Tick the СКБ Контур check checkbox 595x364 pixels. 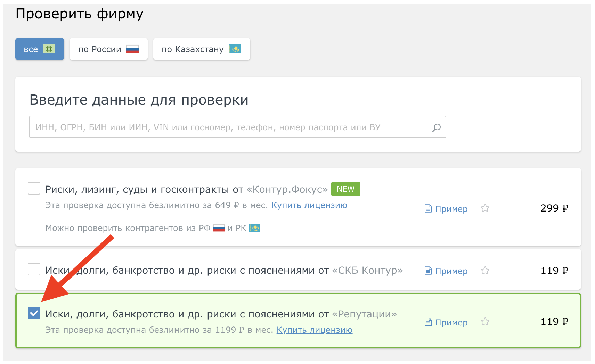coord(34,269)
